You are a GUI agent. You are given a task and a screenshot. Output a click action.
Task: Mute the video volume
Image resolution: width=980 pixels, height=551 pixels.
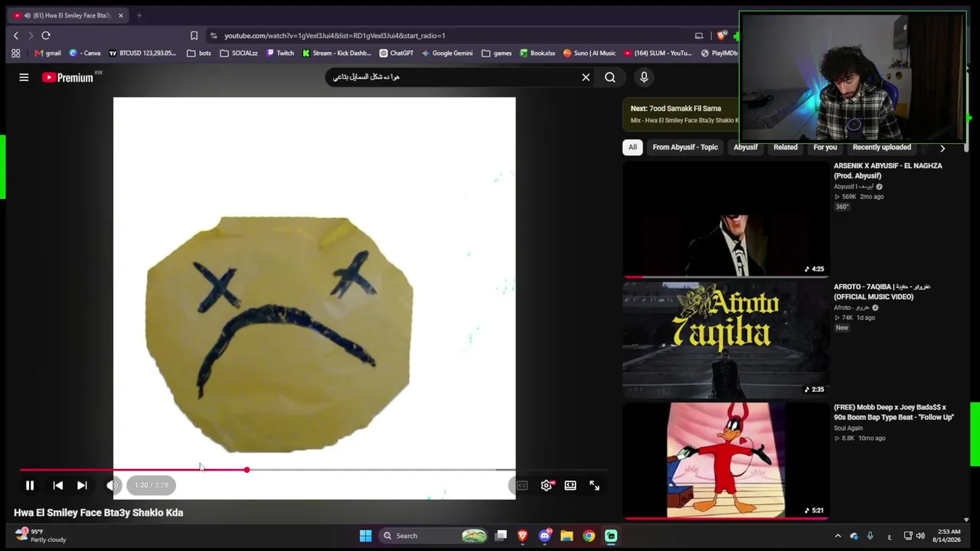click(112, 485)
